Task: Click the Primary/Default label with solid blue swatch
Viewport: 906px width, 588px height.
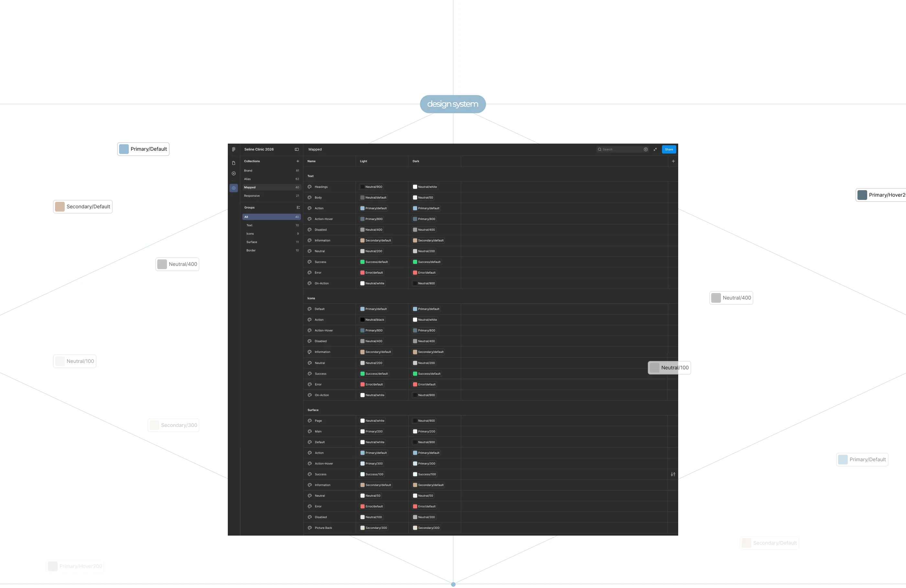Action: click(143, 149)
